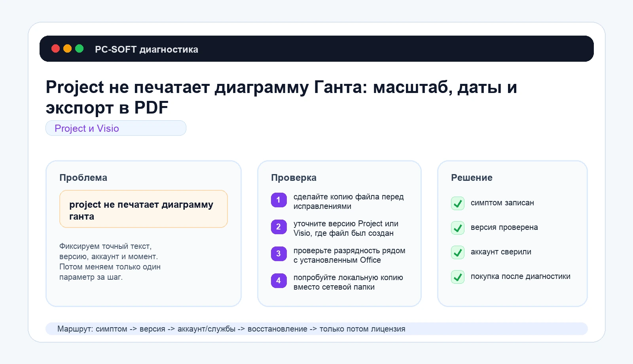The height and width of the screenshot is (364, 633).
Task: Click 'проверьте разрядность' step text
Action: click(349, 255)
